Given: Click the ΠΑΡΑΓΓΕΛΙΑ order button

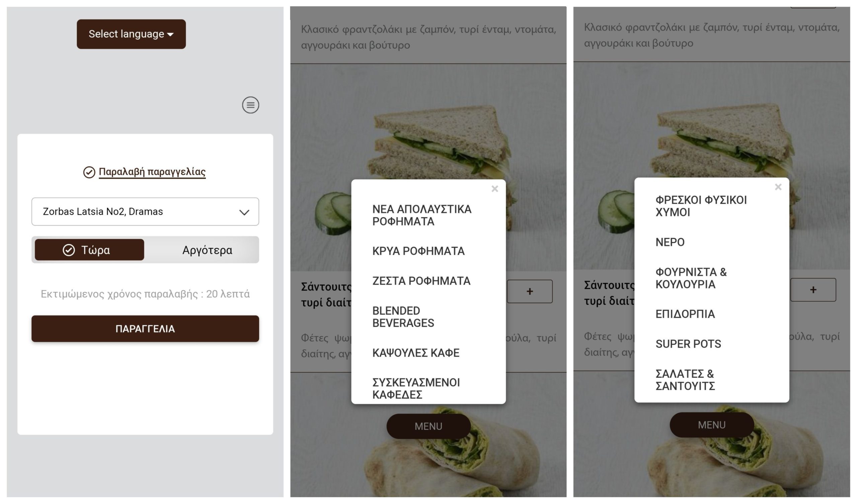Looking at the screenshot, I should tap(145, 329).
